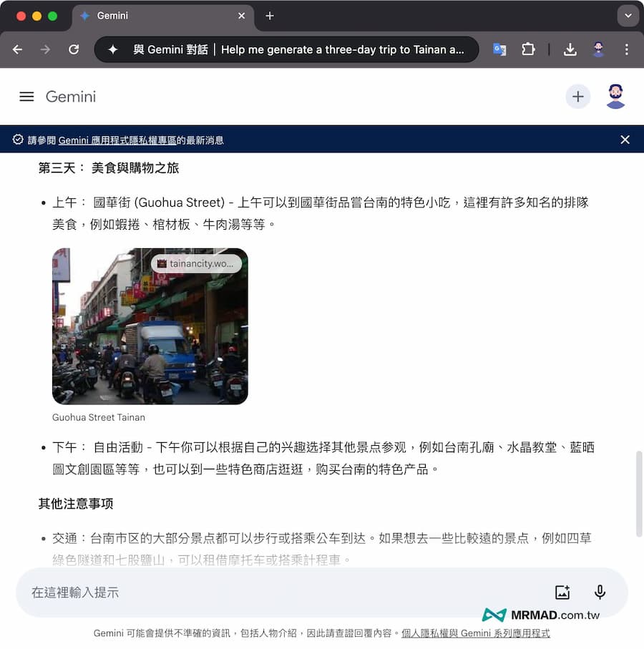Click the page vertical scrollbar
The height and width of the screenshot is (649, 644).
point(639,494)
